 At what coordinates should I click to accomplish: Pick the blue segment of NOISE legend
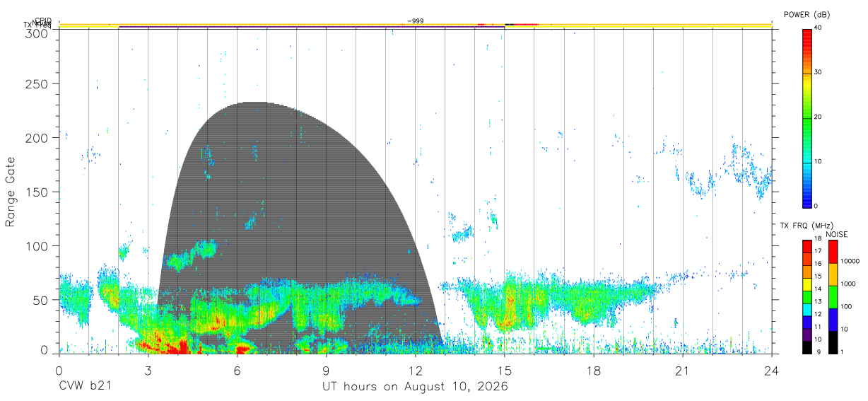832,320
